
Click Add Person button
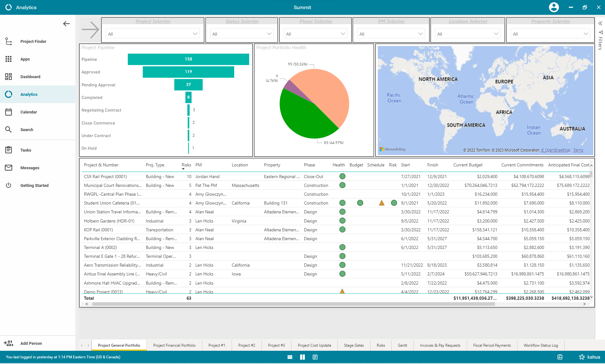point(31,343)
